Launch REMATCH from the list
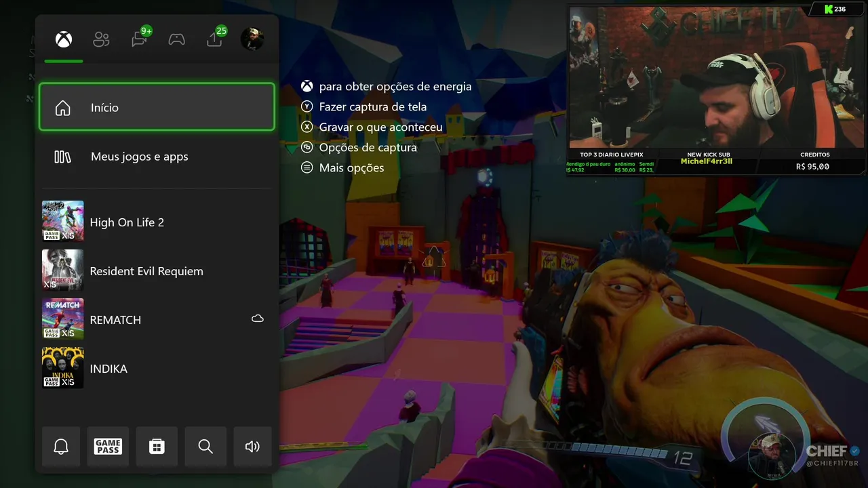This screenshot has height=488, width=868. coord(157,319)
